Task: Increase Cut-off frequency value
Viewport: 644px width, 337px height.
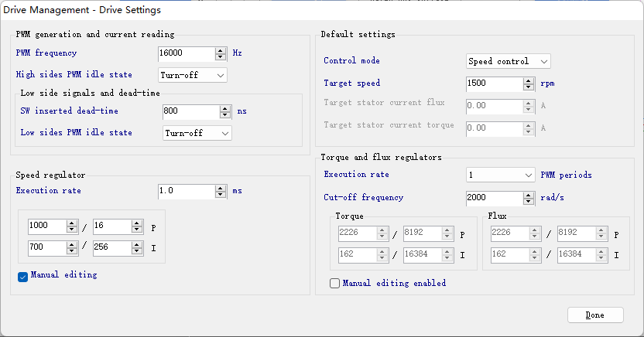Action: (x=529, y=195)
